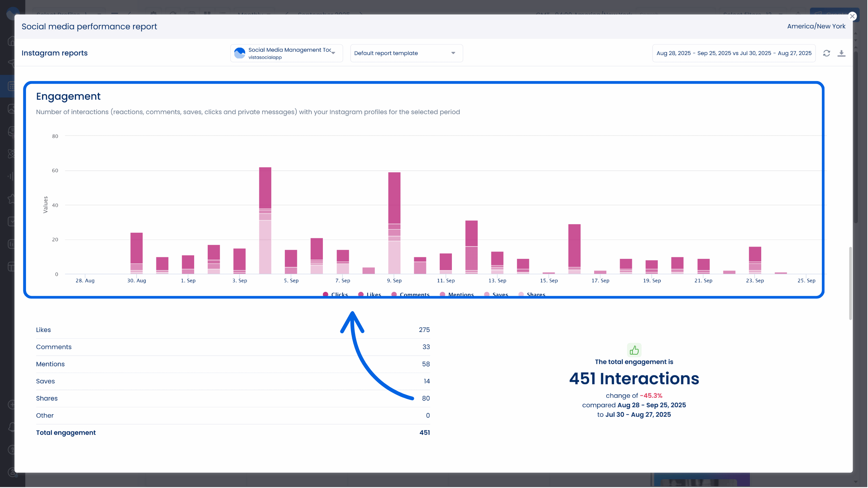Open the Home icon in the sidebar

(x=11, y=41)
